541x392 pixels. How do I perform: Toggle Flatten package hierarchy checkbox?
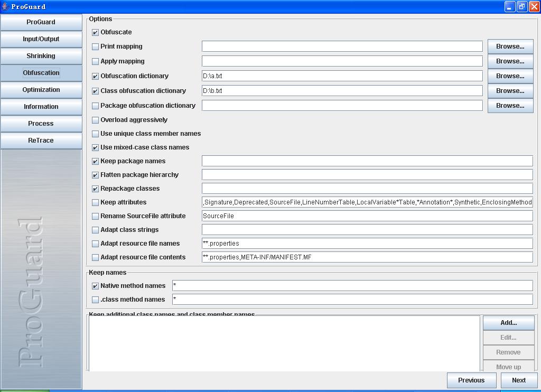click(95, 175)
